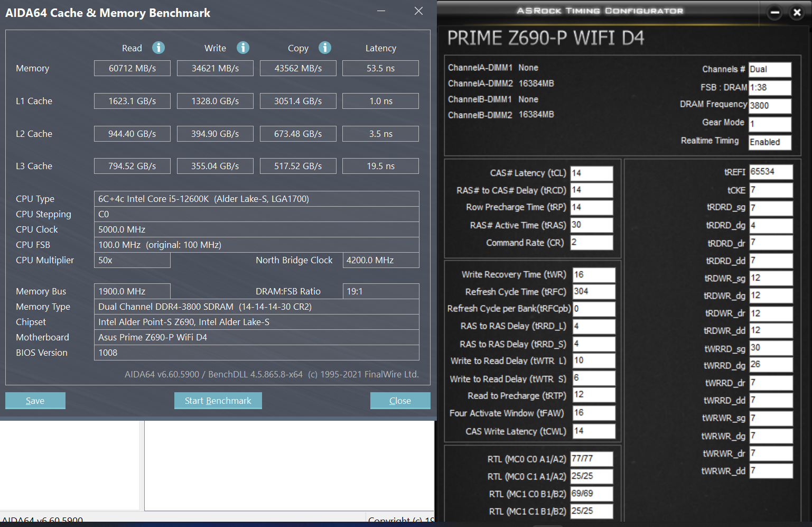Click the Command Rate (CR) field
Screen dimensions: 812x527
point(592,243)
